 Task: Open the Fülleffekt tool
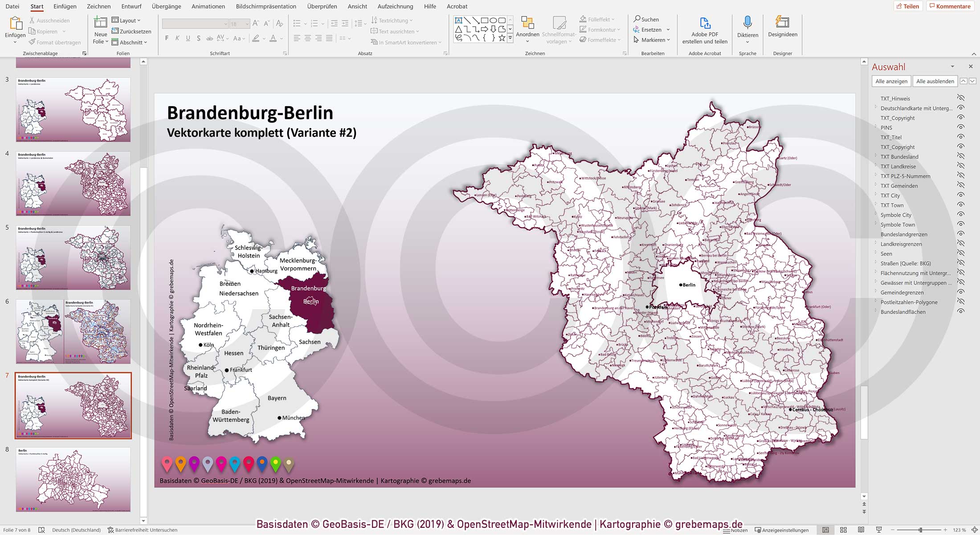tap(597, 19)
